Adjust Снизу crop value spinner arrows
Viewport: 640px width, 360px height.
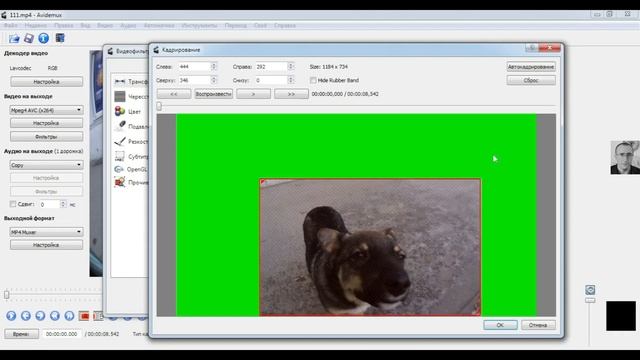click(291, 80)
